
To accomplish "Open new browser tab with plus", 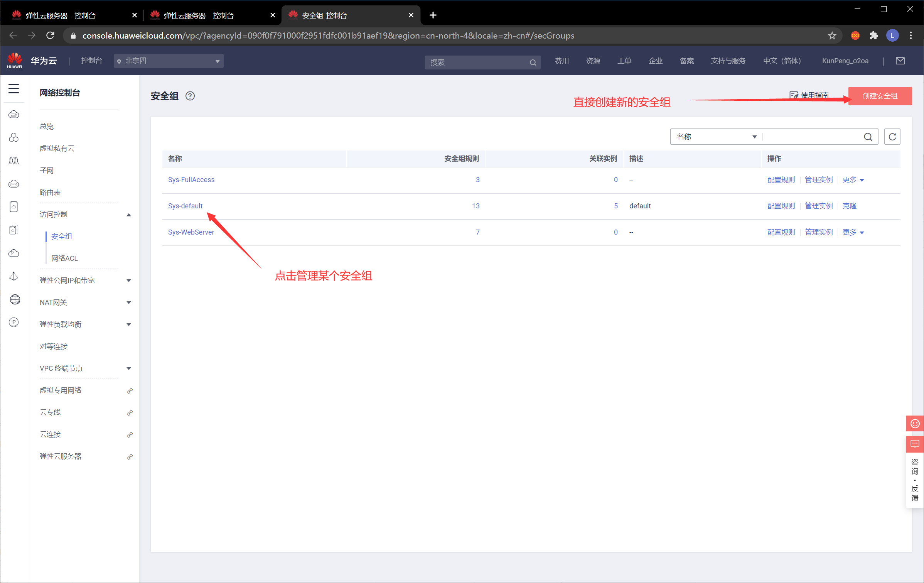I will click(x=433, y=15).
